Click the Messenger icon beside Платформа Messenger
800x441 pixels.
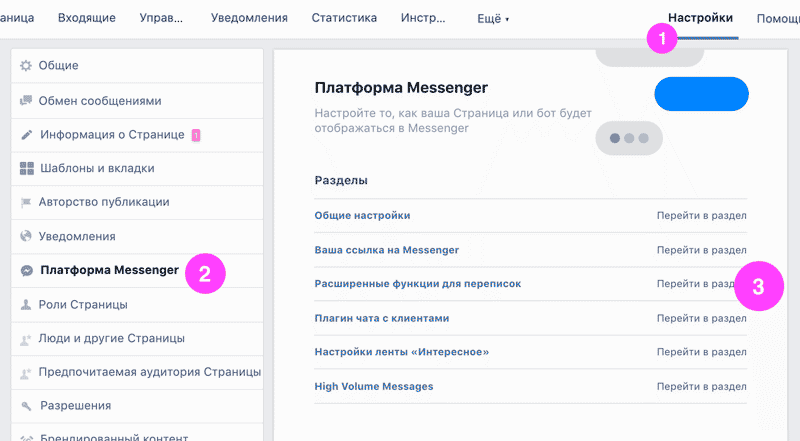26,270
